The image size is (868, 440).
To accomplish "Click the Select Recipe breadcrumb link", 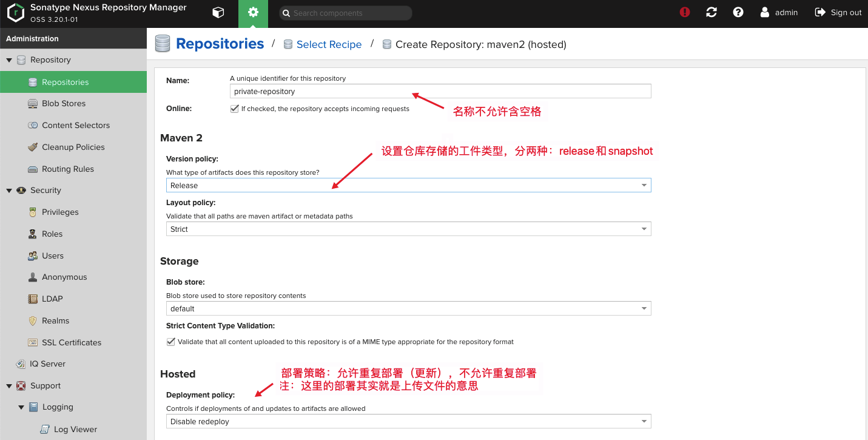I will [329, 44].
